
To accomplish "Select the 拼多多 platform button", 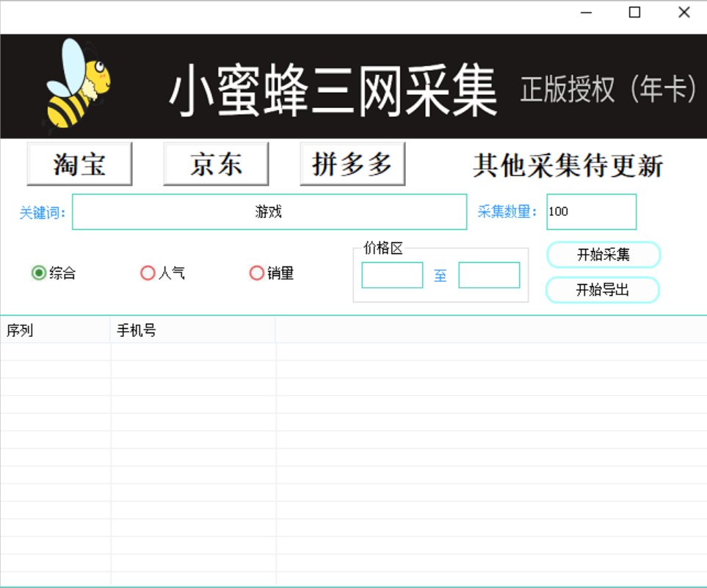I will (x=352, y=163).
